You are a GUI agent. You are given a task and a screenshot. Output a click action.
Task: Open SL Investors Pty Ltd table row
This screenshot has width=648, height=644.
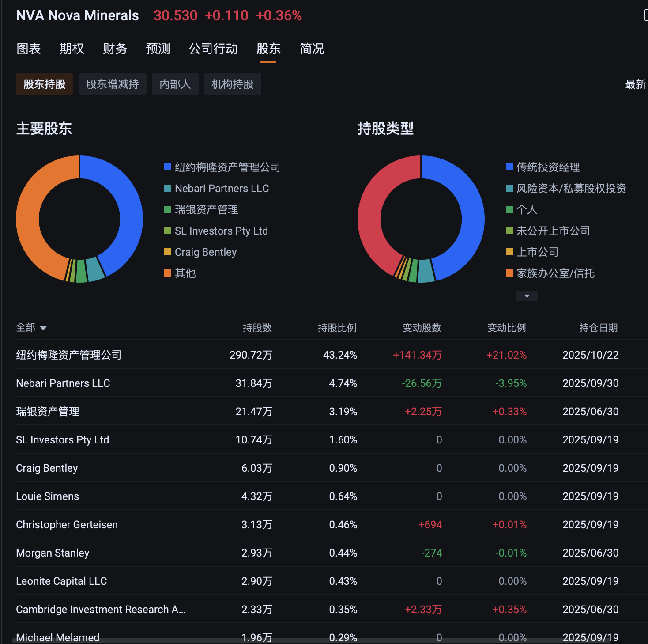63,439
